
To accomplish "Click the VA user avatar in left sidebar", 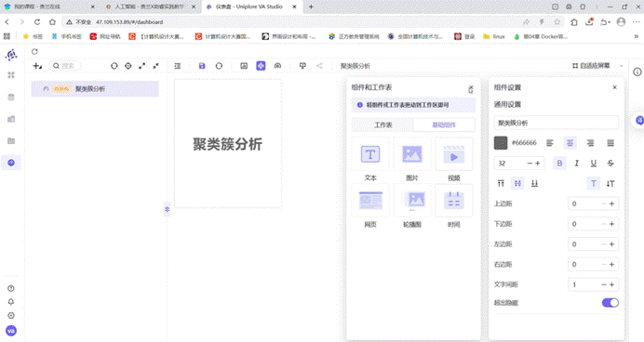I will click(x=11, y=331).
